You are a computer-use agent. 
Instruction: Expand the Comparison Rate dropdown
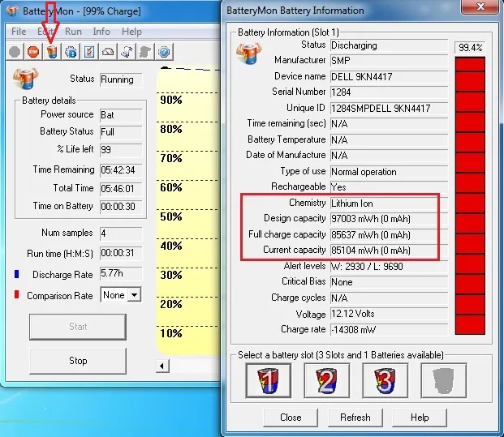pyautogui.click(x=133, y=296)
